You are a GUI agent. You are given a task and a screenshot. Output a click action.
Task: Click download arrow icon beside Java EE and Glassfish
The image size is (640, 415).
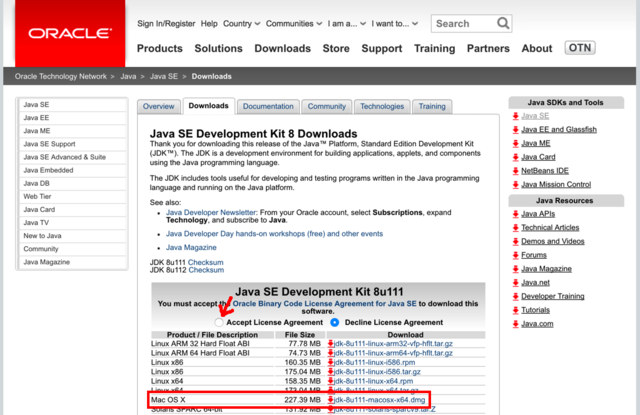tap(516, 130)
